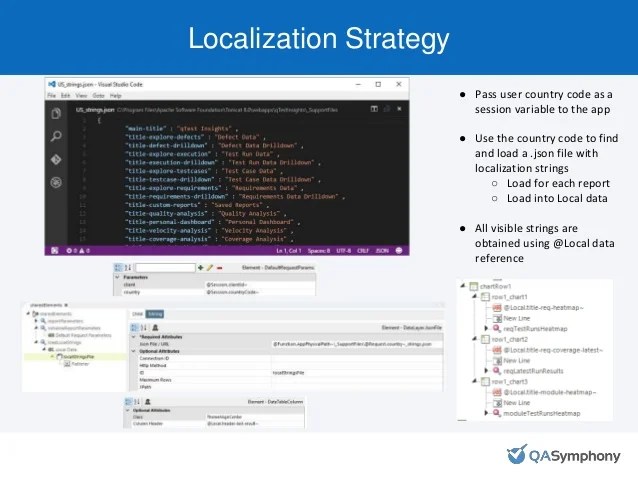The image size is (638, 479).
Task: Click CRLF line ending in status bar
Action: (363, 251)
